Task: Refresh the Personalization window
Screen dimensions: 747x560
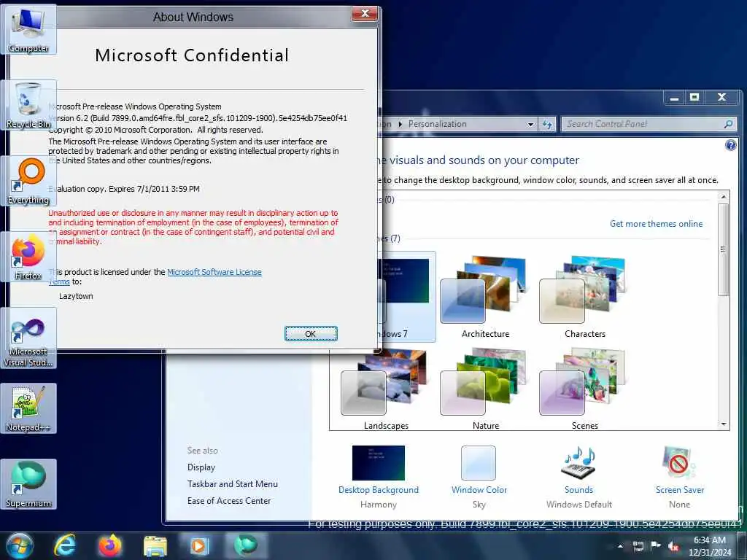Action: point(547,124)
